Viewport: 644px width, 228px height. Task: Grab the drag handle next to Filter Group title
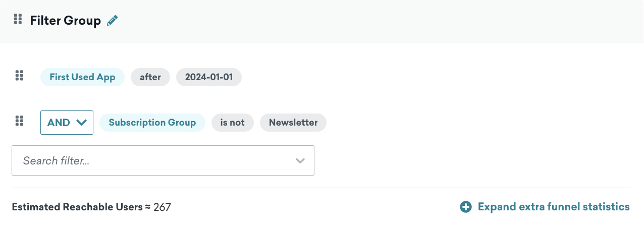[18, 20]
